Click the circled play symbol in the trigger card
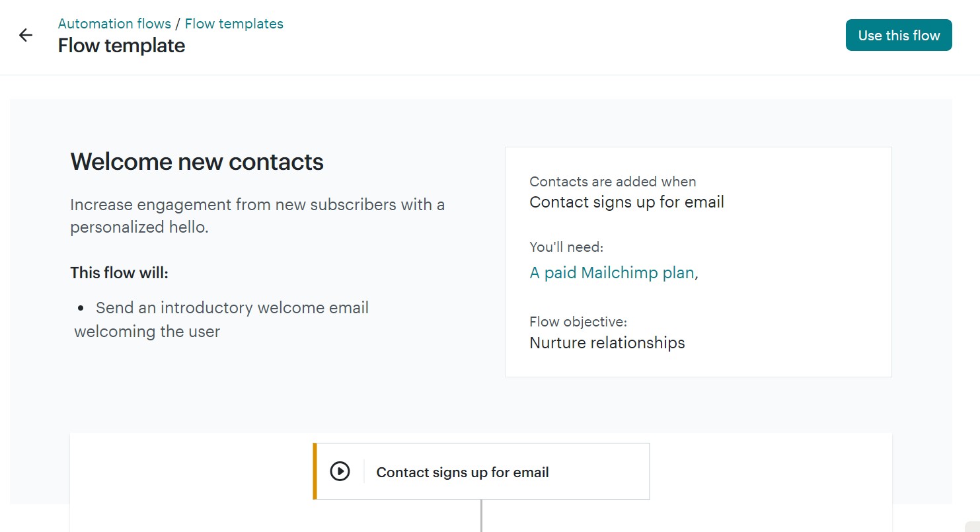 click(x=340, y=471)
